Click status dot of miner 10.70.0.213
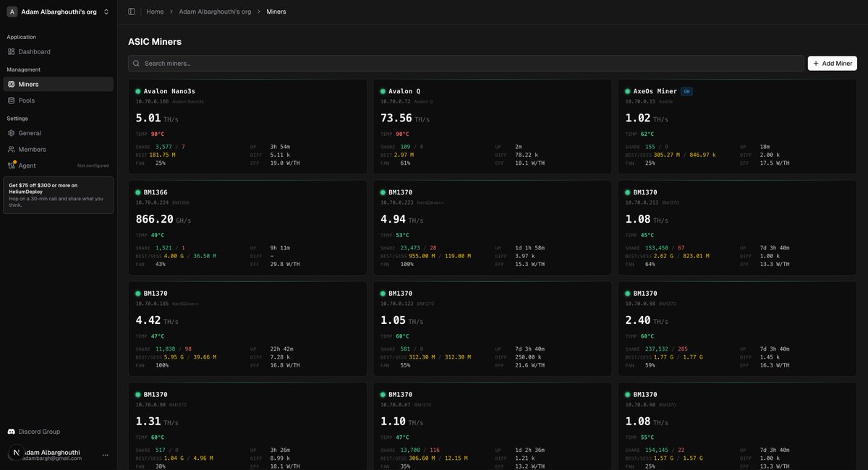Image resolution: width=868 pixels, height=470 pixels. tap(628, 192)
